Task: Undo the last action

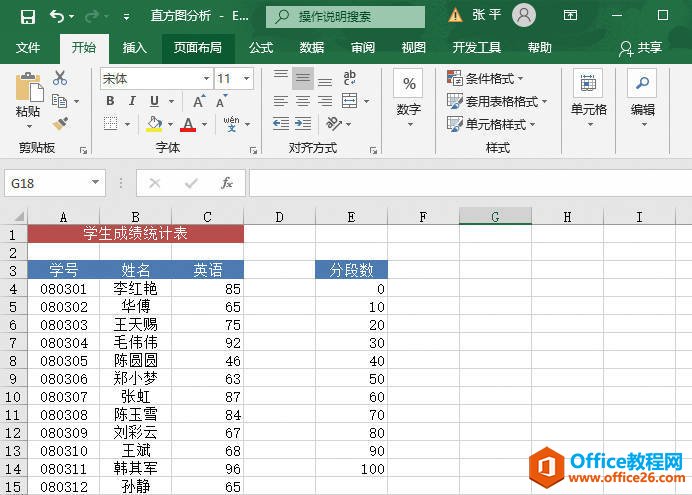Action: [x=57, y=17]
